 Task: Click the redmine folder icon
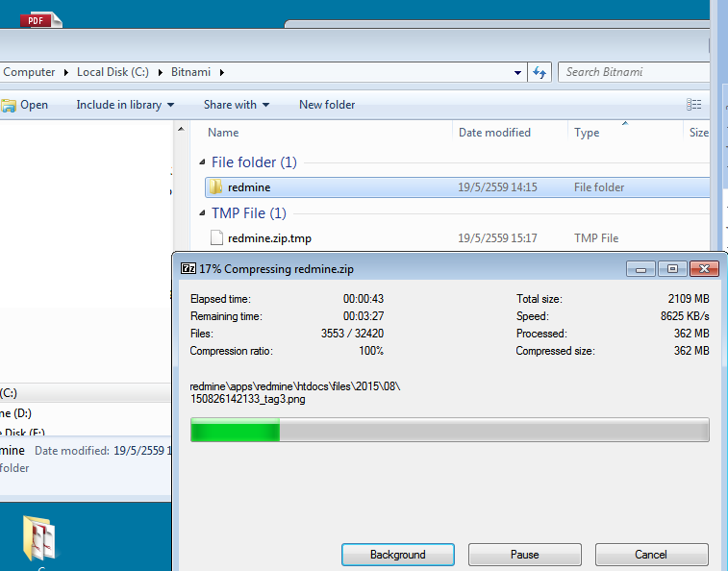(x=215, y=187)
